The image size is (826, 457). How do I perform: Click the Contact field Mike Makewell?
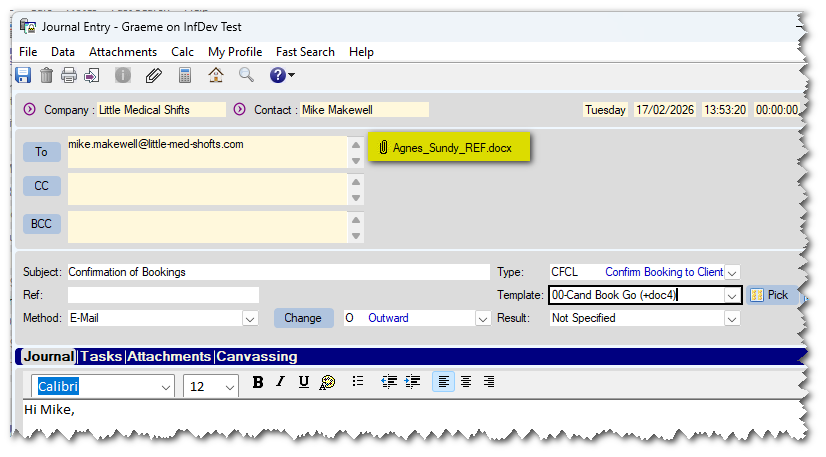click(364, 110)
